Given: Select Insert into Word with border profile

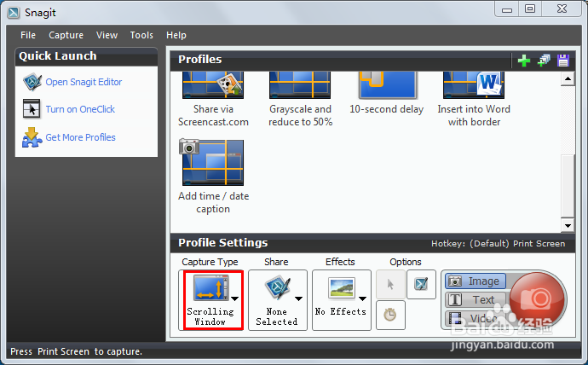Looking at the screenshot, I should click(474, 100).
